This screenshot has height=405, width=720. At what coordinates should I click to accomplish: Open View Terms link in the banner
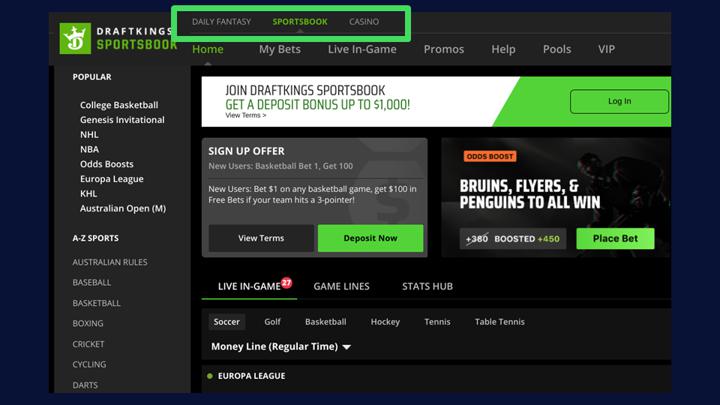coord(246,115)
